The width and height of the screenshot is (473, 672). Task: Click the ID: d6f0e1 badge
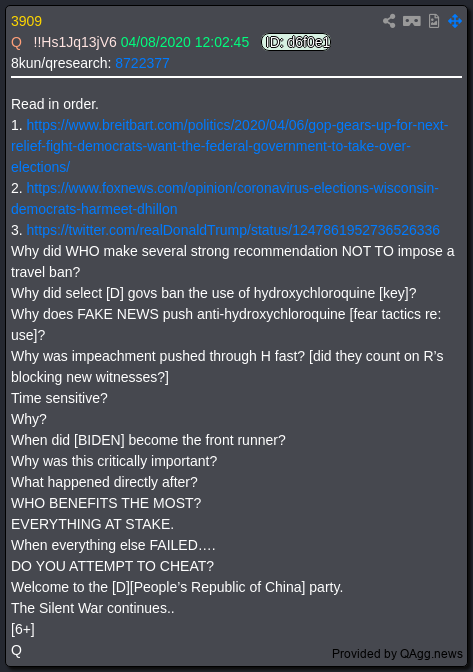pyautogui.click(x=296, y=42)
